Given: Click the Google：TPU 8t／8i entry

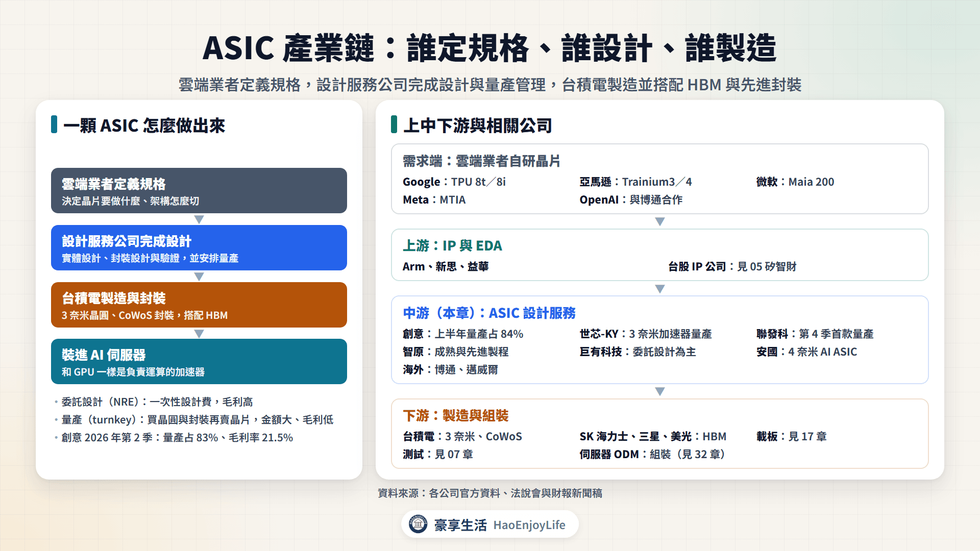Looking at the screenshot, I should click(x=454, y=182).
